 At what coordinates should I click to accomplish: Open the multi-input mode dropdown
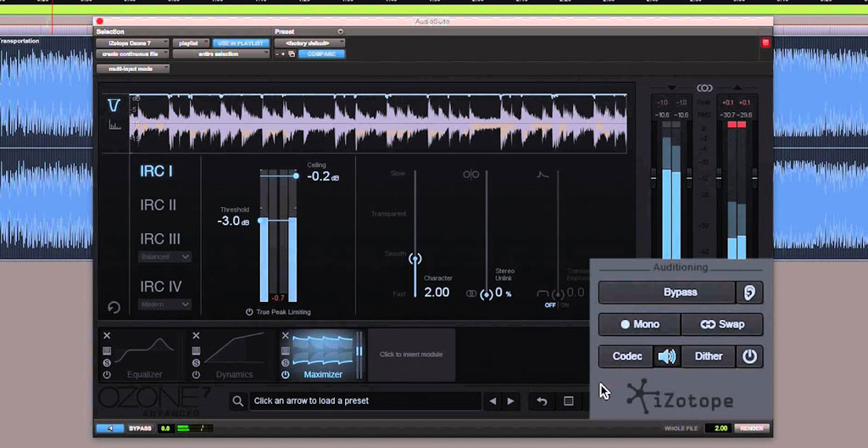tap(133, 69)
